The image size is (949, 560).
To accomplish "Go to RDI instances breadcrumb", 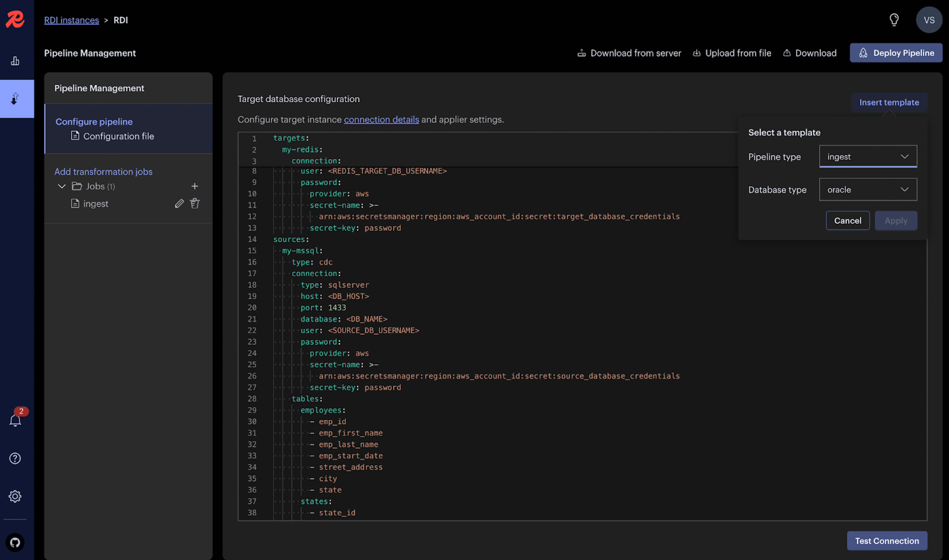I will point(71,20).
